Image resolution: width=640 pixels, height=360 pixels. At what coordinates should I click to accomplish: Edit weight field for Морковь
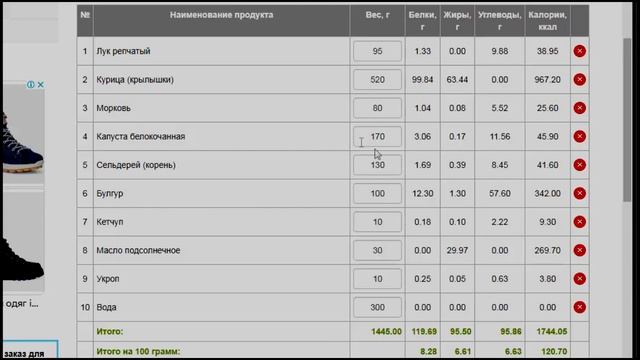point(377,108)
